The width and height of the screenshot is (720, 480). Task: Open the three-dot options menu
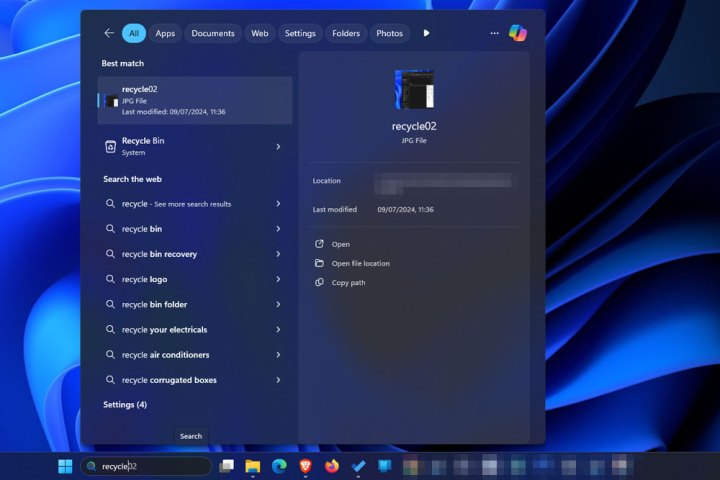coord(494,33)
